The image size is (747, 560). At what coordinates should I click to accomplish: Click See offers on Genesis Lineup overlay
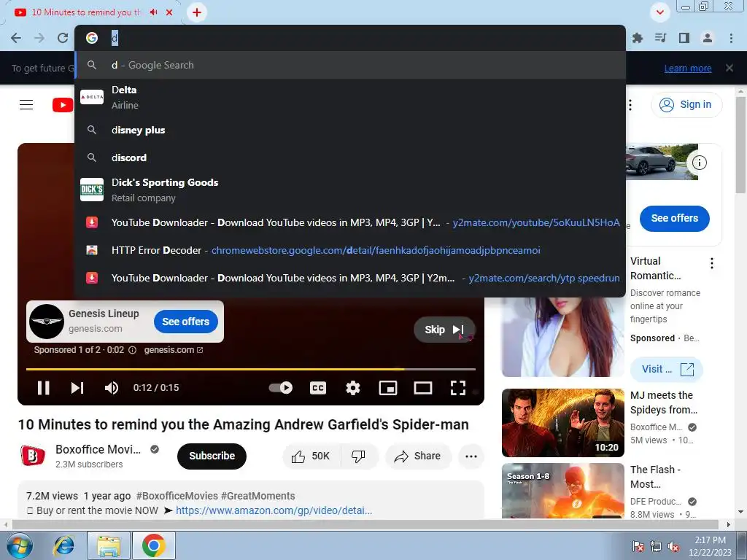[186, 322]
